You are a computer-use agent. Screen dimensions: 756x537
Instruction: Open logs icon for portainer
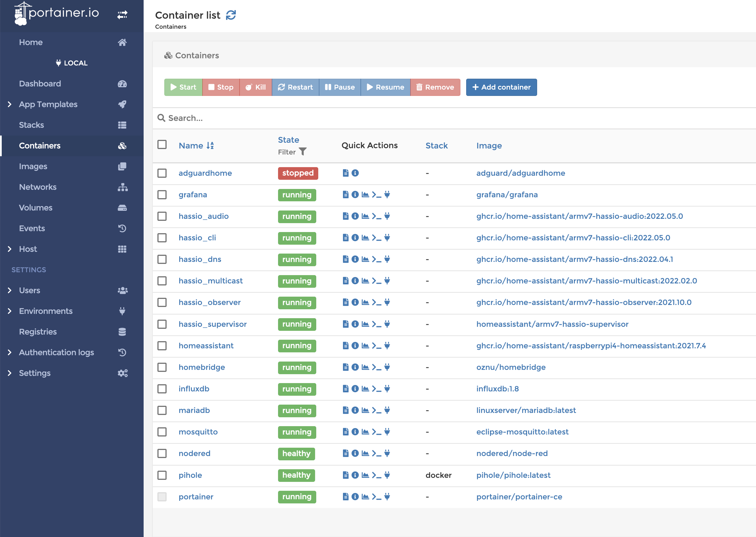[346, 497]
